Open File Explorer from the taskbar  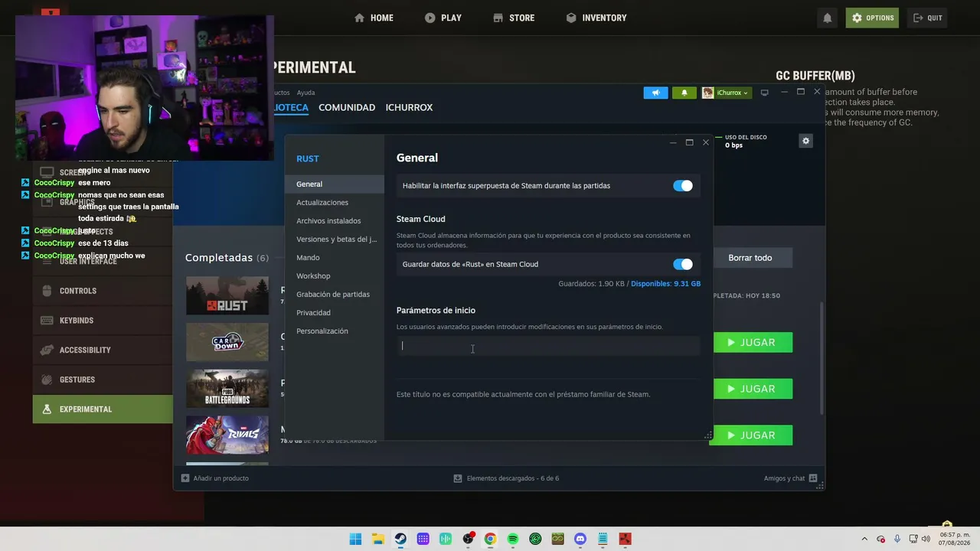point(378,539)
